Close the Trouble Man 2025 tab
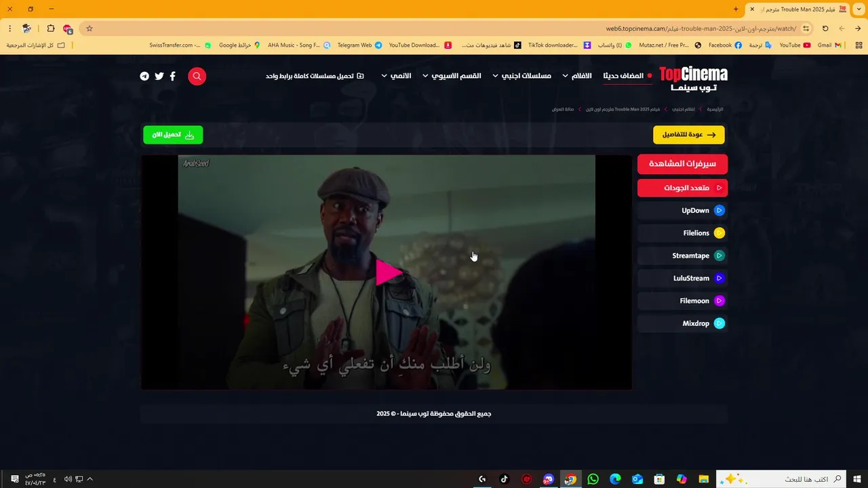This screenshot has height=488, width=868. coord(752,9)
